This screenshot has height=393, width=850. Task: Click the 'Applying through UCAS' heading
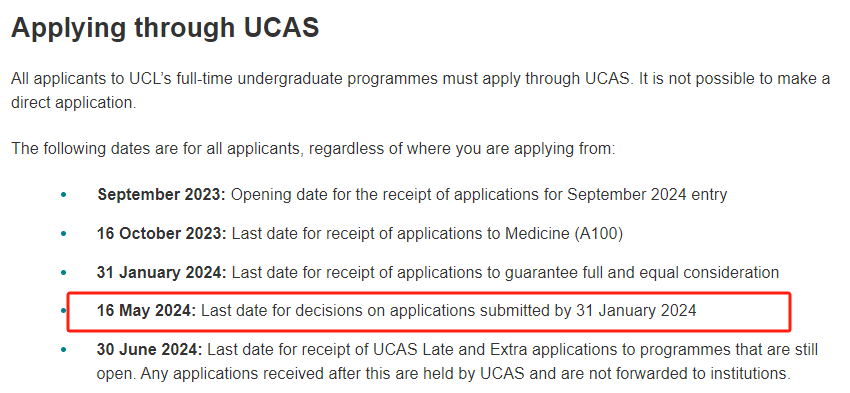point(165,27)
